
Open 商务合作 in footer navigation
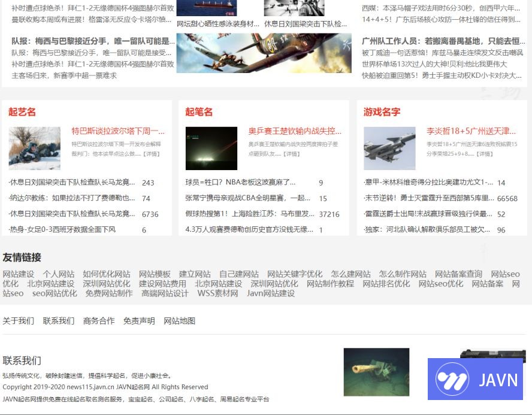99,321
